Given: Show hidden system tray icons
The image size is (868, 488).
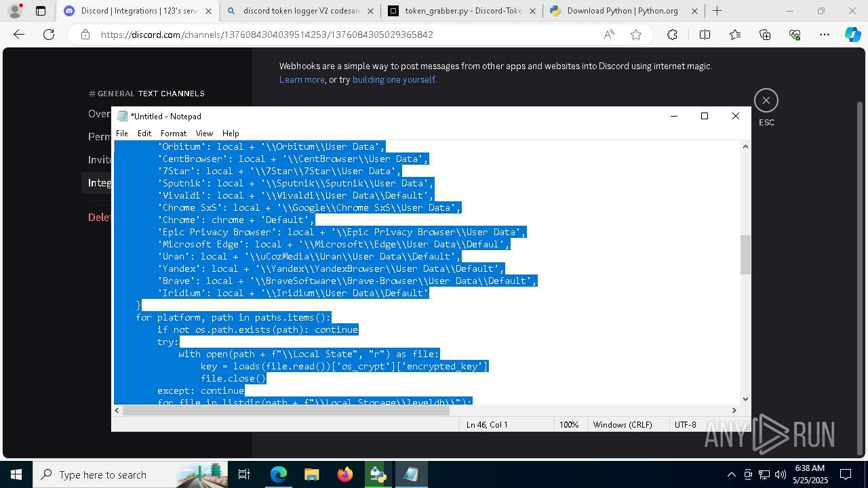Looking at the screenshot, I should 731,474.
